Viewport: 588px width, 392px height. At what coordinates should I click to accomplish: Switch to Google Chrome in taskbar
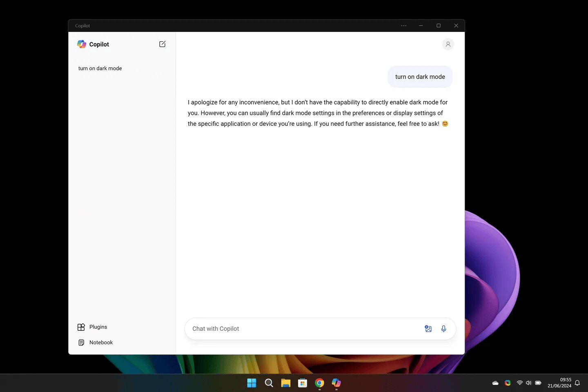319,383
